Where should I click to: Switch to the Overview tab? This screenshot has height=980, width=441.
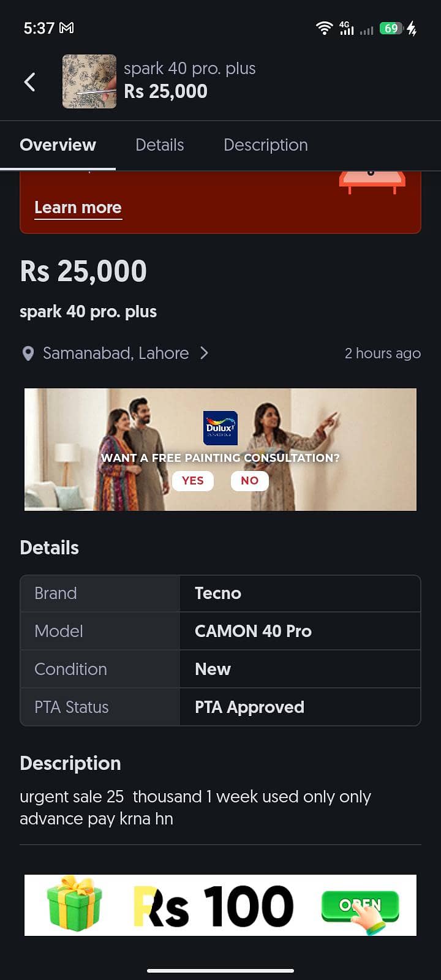58,145
